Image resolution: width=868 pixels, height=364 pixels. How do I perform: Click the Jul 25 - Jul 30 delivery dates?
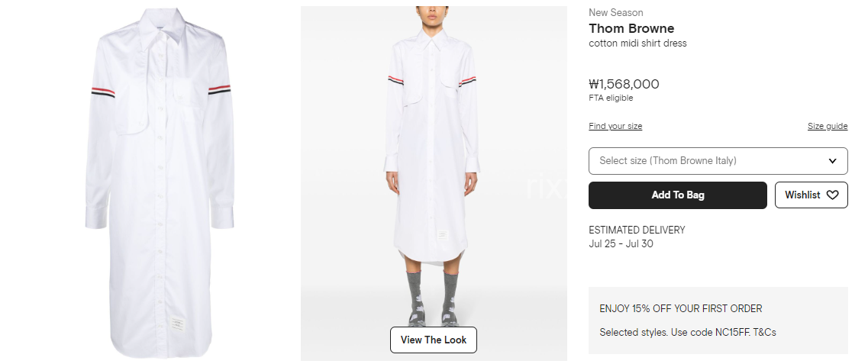coord(621,243)
